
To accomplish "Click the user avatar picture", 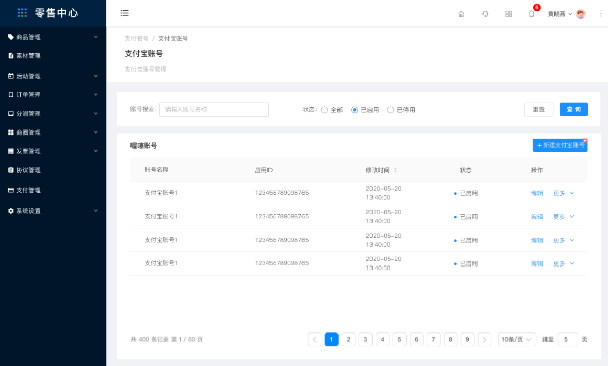I will tap(580, 14).
